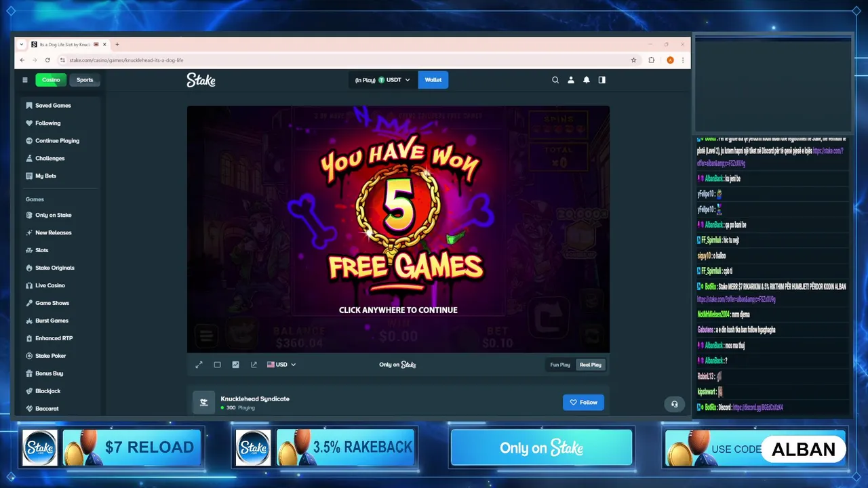Click the Only on Stake label below game
The image size is (868, 488).
tap(398, 365)
